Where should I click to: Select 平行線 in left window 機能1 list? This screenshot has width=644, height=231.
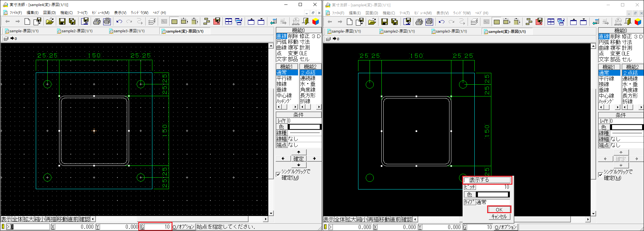[284, 78]
